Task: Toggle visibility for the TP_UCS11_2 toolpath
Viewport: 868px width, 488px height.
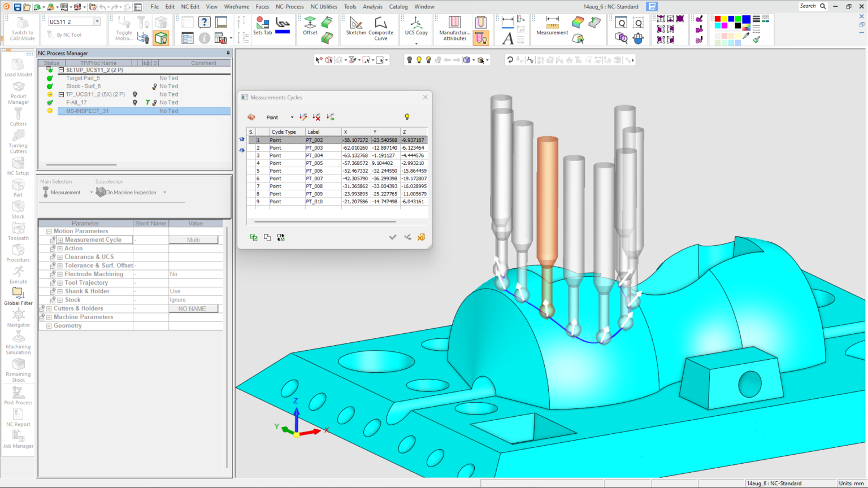Action: [136, 94]
